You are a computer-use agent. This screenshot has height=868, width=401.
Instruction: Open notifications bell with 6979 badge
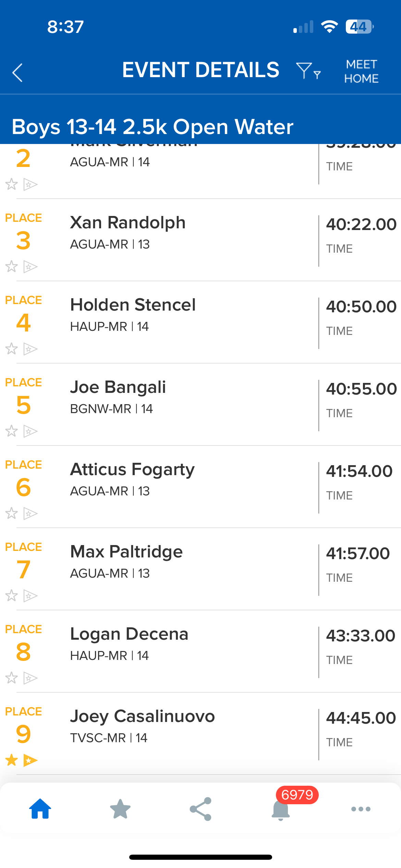coord(281,809)
